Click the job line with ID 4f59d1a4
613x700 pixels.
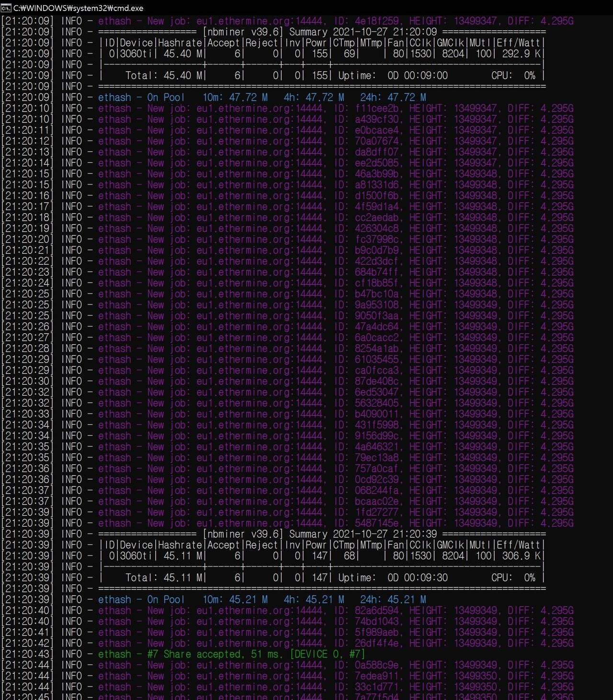[287, 207]
